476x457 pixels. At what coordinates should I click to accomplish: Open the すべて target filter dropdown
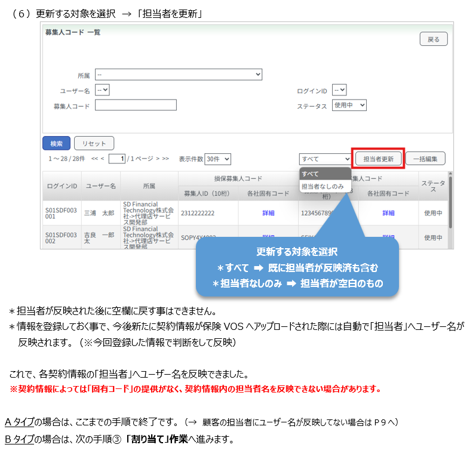pos(325,159)
